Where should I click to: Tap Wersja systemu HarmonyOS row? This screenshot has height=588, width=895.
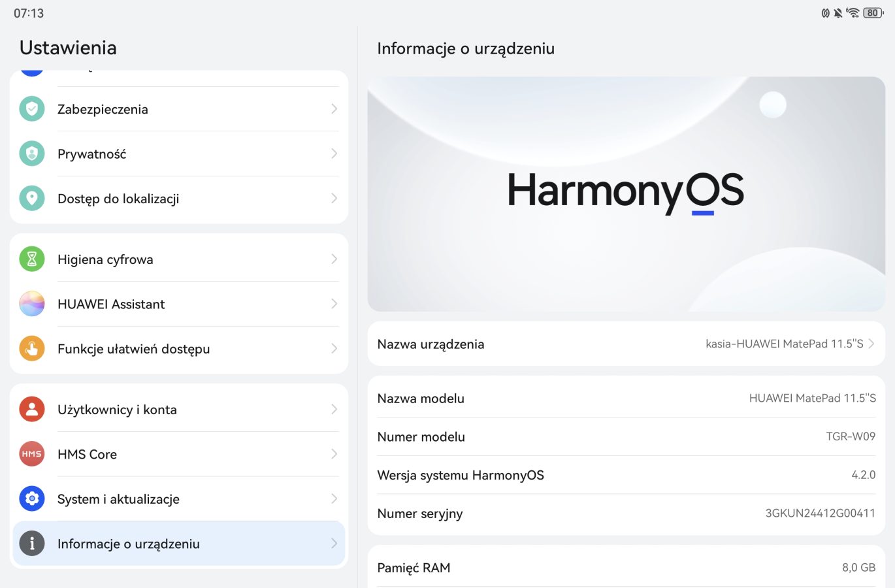626,475
